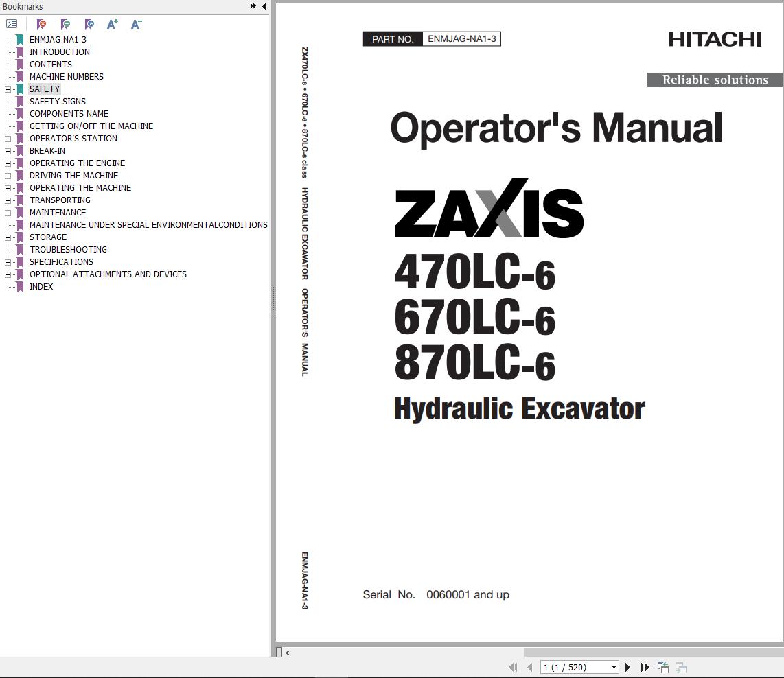Image resolution: width=784 pixels, height=678 pixels.
Task: Open the OPERATOR'S STATION bookmark
Action: (x=73, y=139)
